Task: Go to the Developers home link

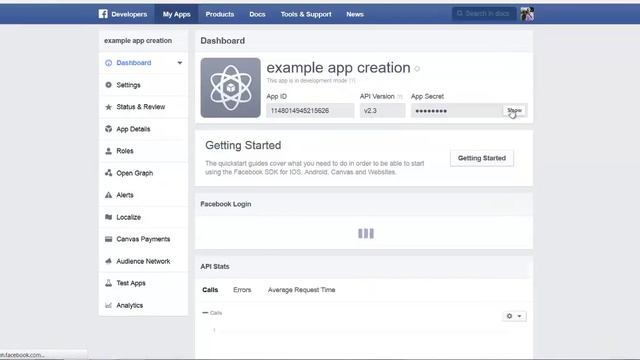Action: click(x=129, y=14)
